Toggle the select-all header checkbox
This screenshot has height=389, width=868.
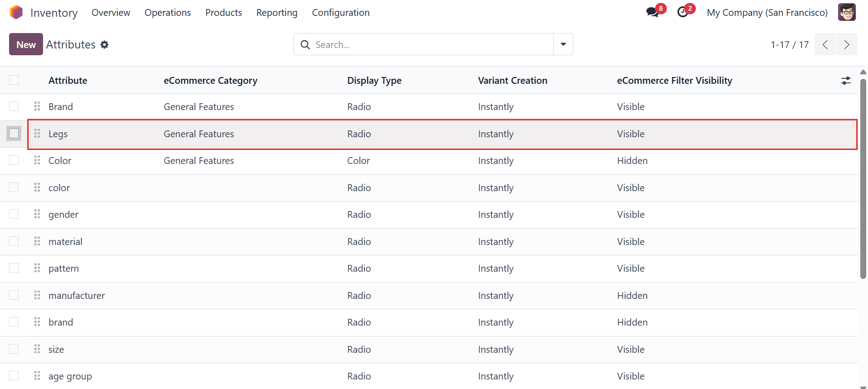(14, 80)
